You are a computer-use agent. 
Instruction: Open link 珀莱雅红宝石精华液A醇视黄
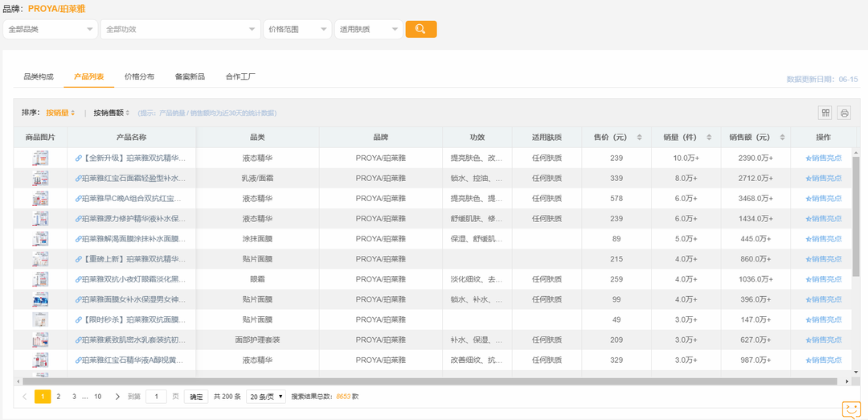pyautogui.click(x=131, y=360)
